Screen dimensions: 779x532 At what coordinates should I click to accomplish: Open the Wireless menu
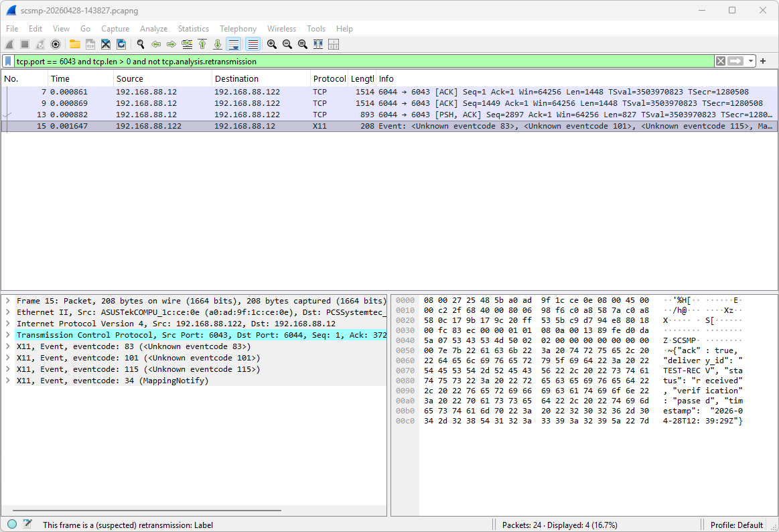tap(281, 29)
